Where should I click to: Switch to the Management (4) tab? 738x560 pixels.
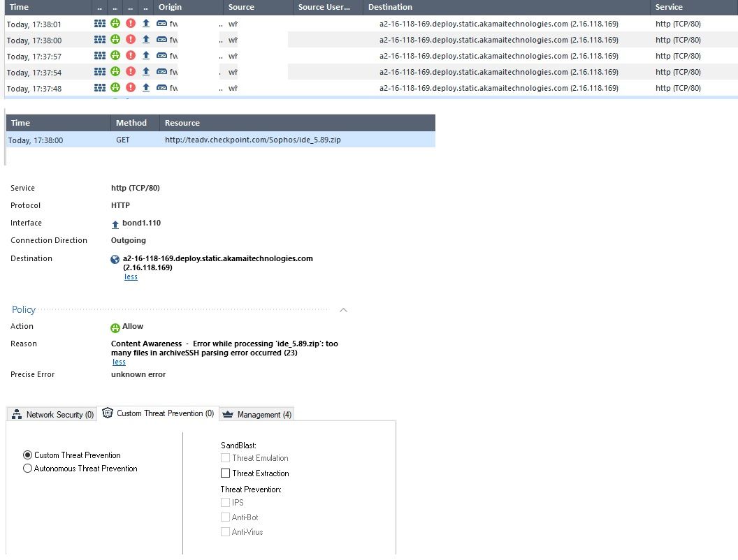pos(263,413)
